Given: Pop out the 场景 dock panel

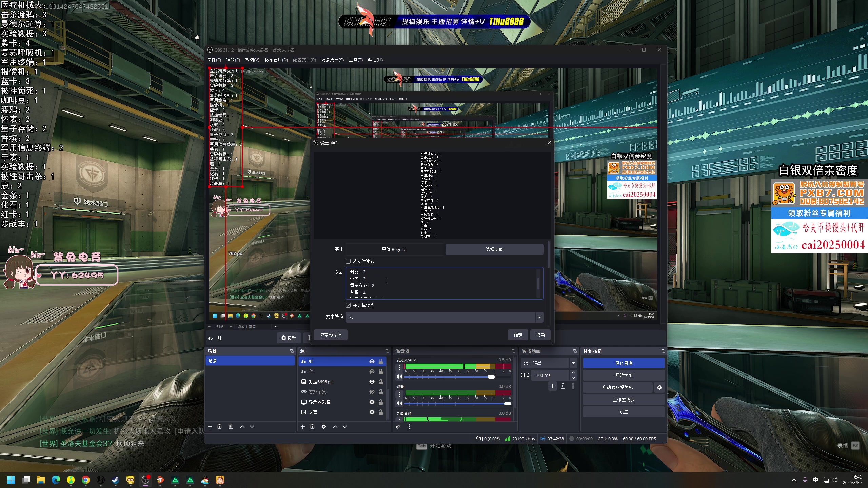Looking at the screenshot, I should [292, 351].
